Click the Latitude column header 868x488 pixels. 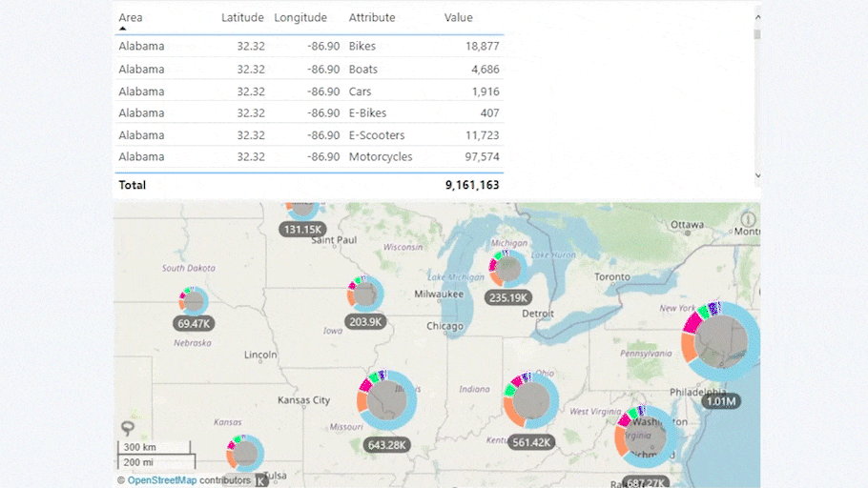pyautogui.click(x=242, y=18)
